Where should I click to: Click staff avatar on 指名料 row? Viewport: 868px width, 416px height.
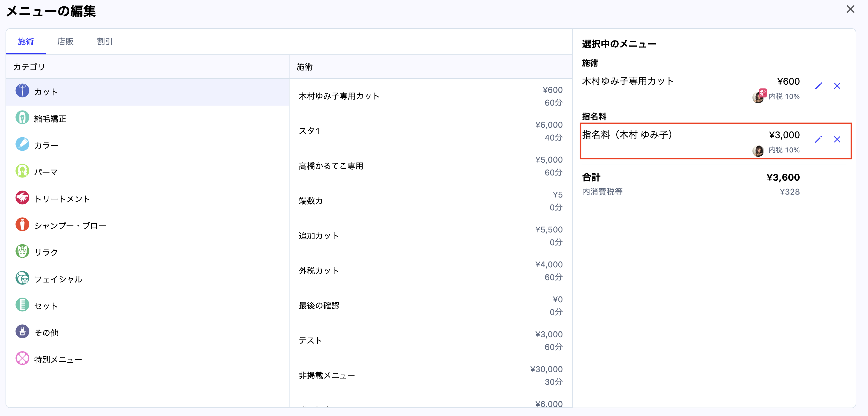pos(758,151)
